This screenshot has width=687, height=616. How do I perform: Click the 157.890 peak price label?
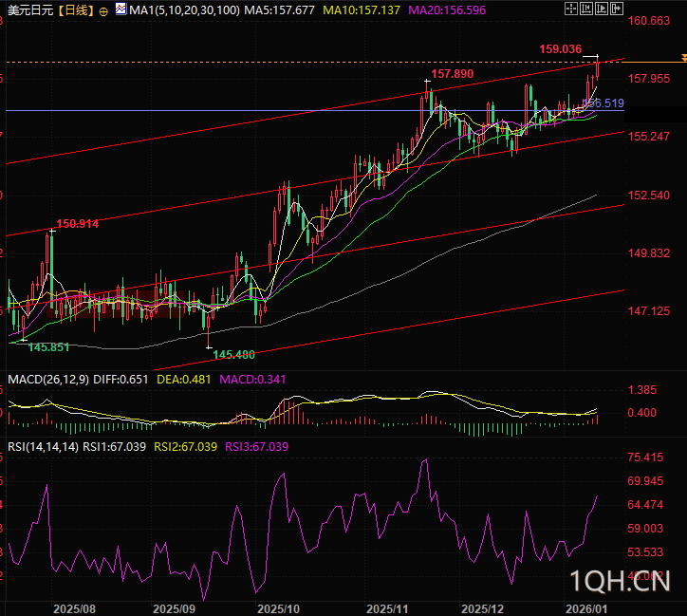(x=452, y=73)
